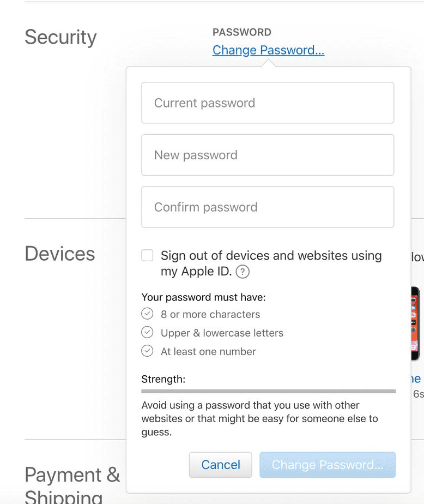This screenshot has width=424, height=504.
Task: Click the 'Sign out of devices and websites' label
Action: pyautogui.click(x=271, y=256)
